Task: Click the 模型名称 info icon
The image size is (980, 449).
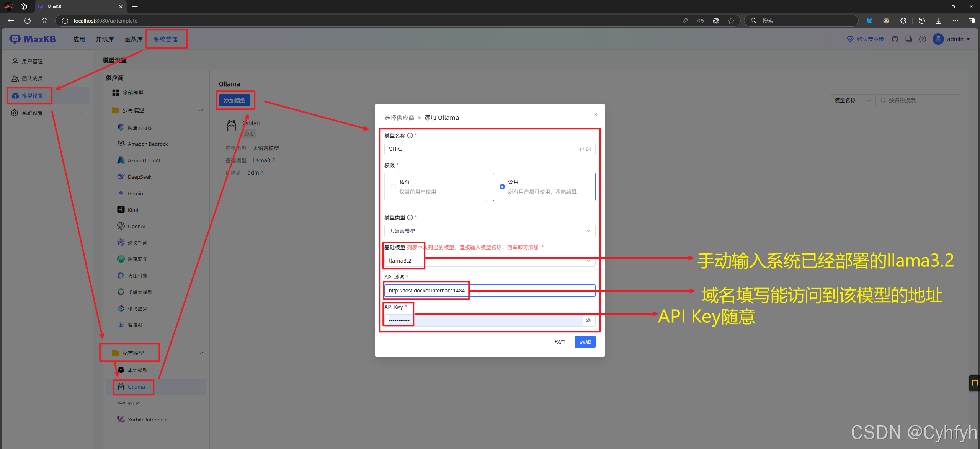Action: [x=410, y=136]
